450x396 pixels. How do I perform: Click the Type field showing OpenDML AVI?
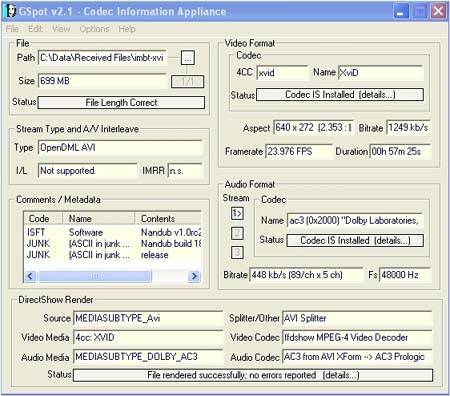pyautogui.click(x=120, y=148)
